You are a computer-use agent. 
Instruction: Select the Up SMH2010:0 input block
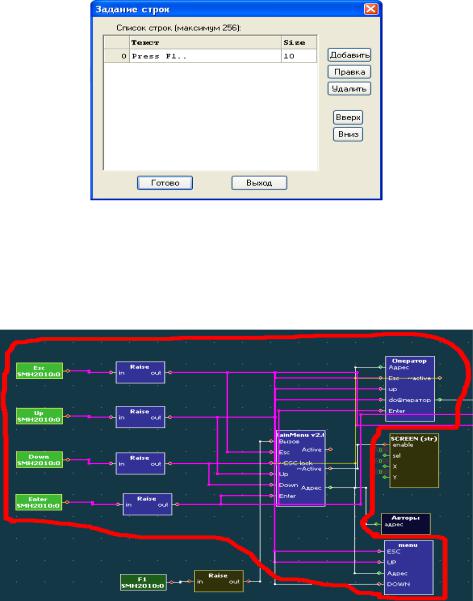point(39,416)
